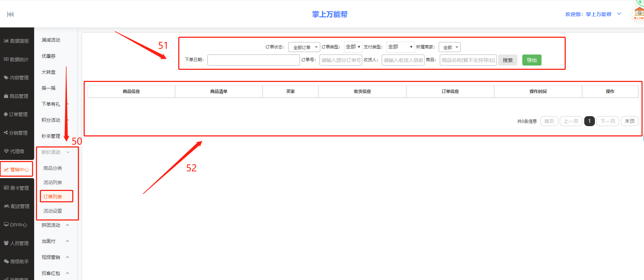Open the user dropdown next to 掌上万能帮
644x280 pixels.
pyautogui.click(x=619, y=14)
